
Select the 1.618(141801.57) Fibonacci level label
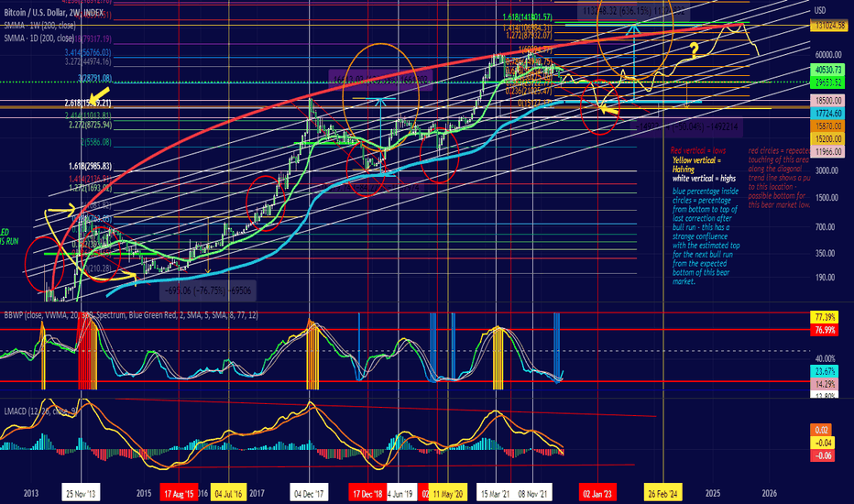click(527, 17)
